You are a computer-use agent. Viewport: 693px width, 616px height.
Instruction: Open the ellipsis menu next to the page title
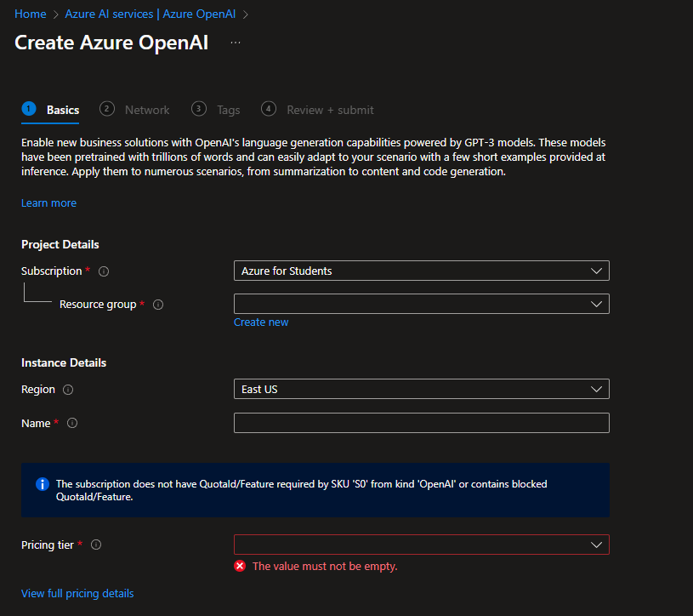(x=236, y=43)
